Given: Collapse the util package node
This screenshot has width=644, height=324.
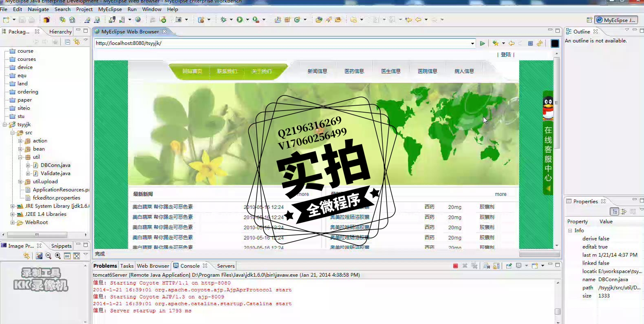Looking at the screenshot, I should tap(20, 157).
